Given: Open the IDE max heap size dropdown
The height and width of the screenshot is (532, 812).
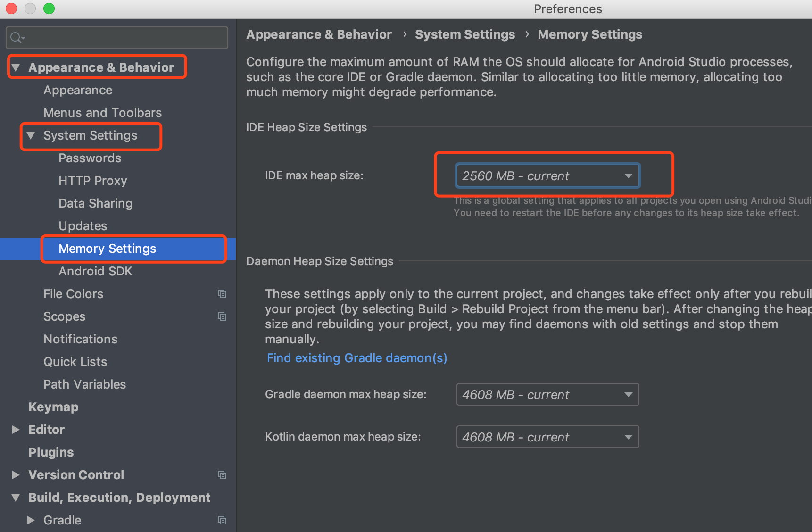Looking at the screenshot, I should [x=547, y=176].
